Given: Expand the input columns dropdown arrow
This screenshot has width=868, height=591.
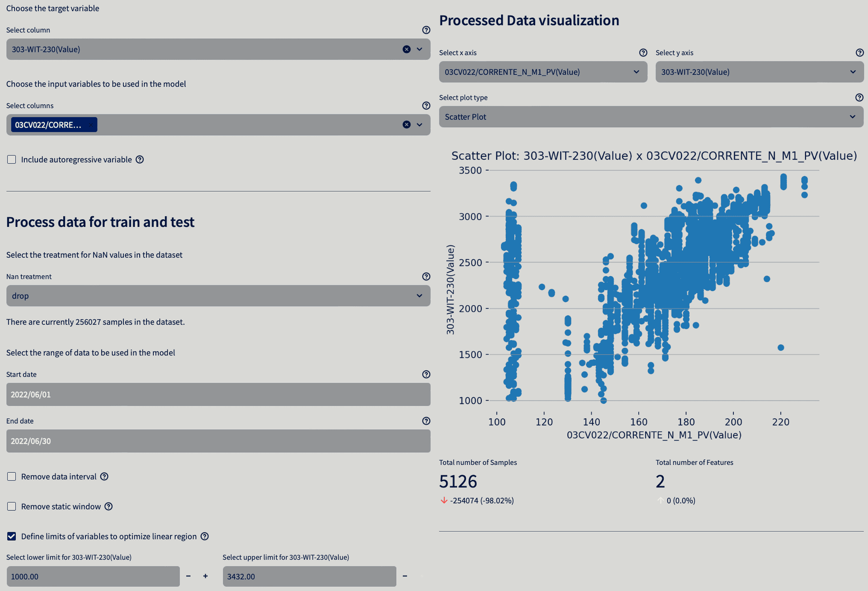Looking at the screenshot, I should tap(420, 125).
